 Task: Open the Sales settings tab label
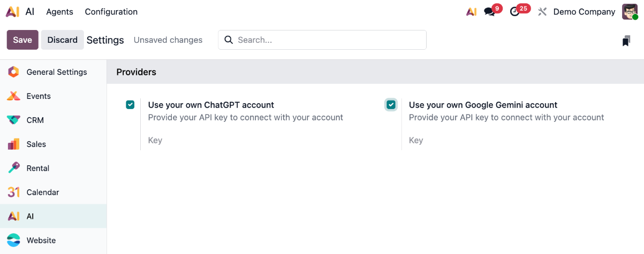[x=36, y=144]
